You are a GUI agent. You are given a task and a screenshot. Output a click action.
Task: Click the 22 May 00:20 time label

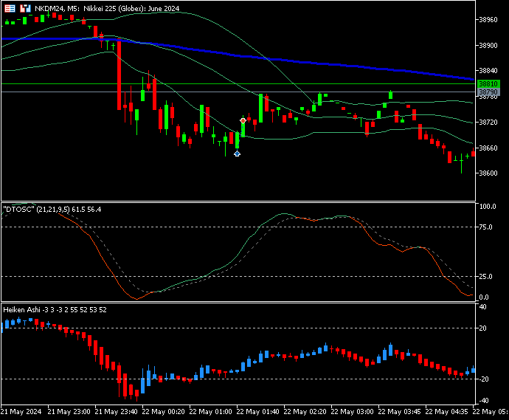(163, 412)
